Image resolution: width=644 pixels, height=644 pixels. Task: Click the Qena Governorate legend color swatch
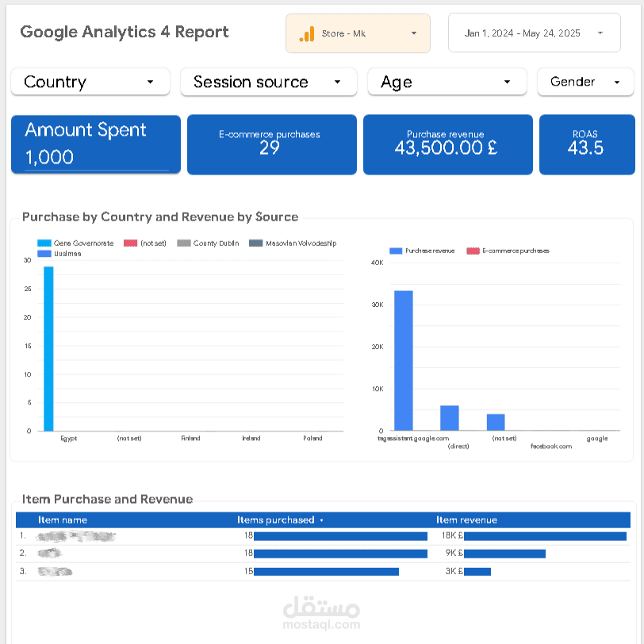coord(44,243)
